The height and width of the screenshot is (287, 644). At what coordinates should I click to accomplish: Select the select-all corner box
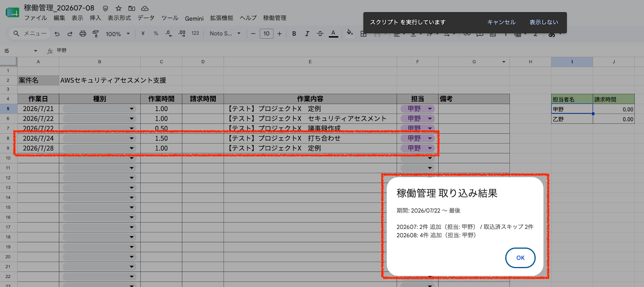pos(8,62)
